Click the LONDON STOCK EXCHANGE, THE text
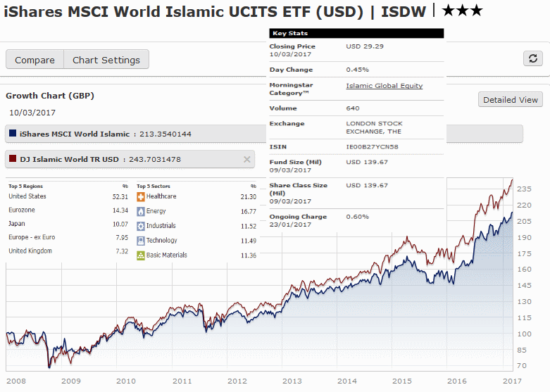Image resolution: width=550 pixels, height=392 pixels. tap(374, 127)
